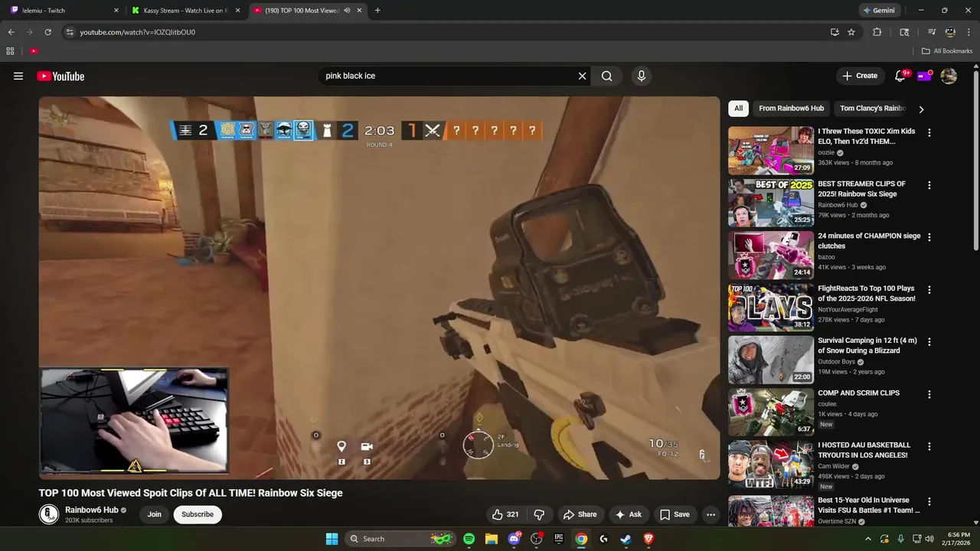Like the video with thumbs-up
The width and height of the screenshot is (980, 551).
[x=505, y=514]
